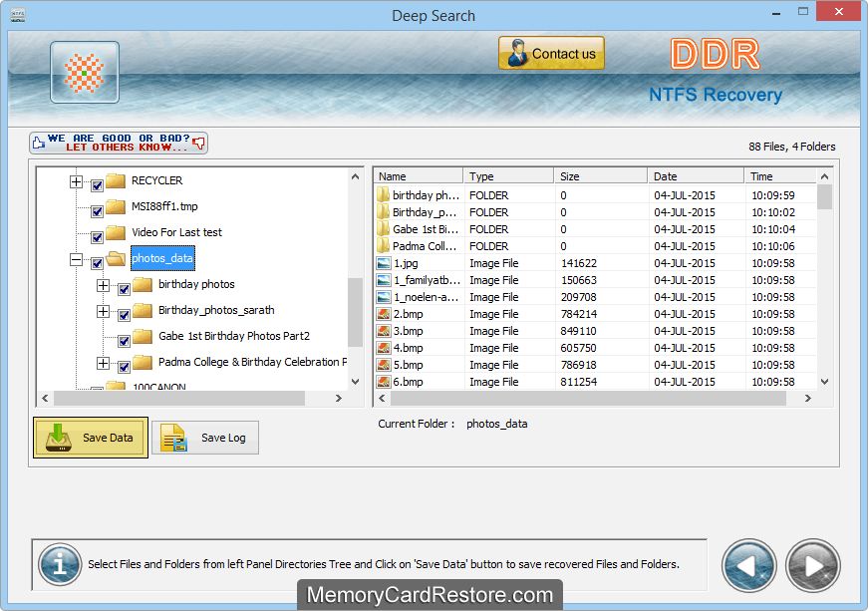Click Padma College folder icon in tree

[x=143, y=362]
